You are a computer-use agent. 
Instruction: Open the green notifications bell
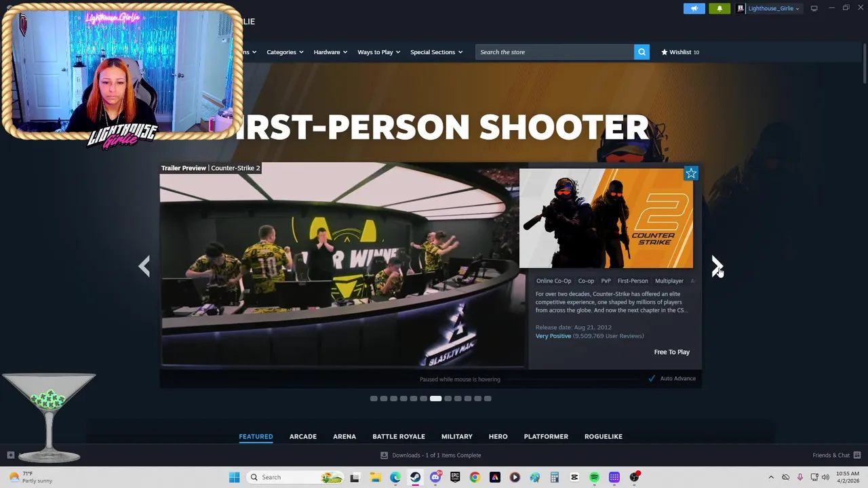point(719,8)
